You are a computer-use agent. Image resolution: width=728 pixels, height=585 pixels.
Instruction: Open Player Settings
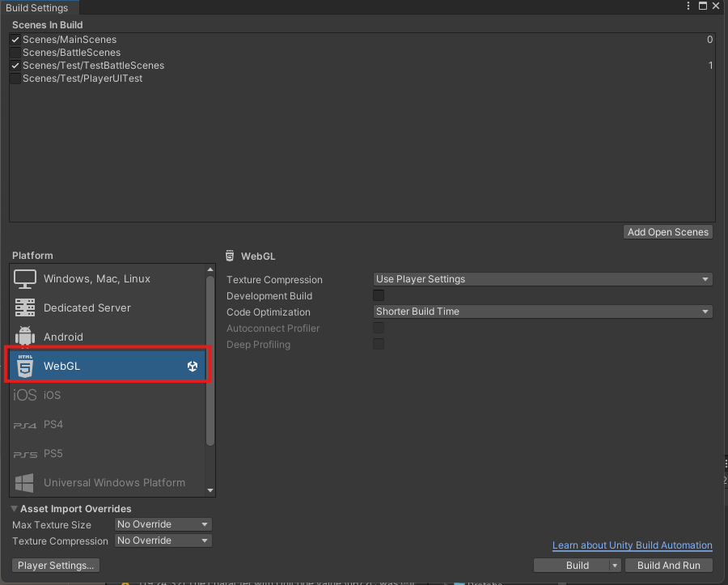(x=56, y=565)
